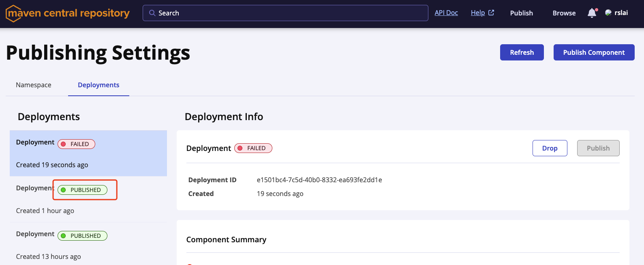
Task: Click the disabled Publish button in Deployment Info
Action: click(x=598, y=148)
